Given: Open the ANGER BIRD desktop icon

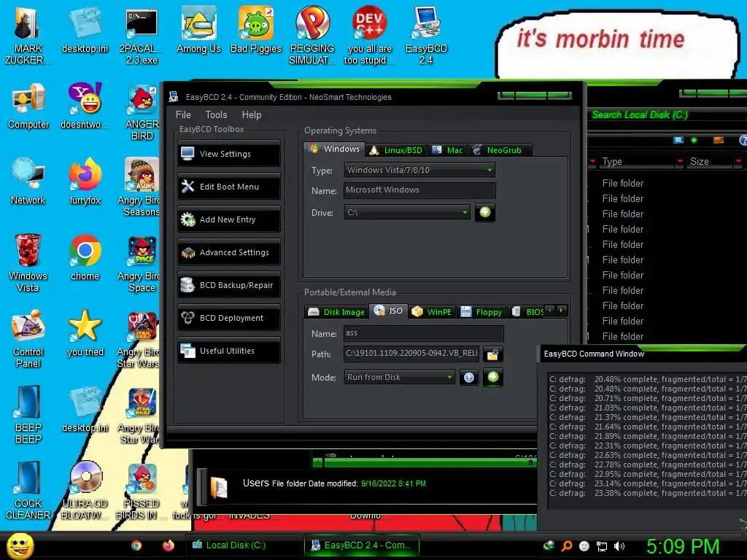Looking at the screenshot, I should pos(142,112).
